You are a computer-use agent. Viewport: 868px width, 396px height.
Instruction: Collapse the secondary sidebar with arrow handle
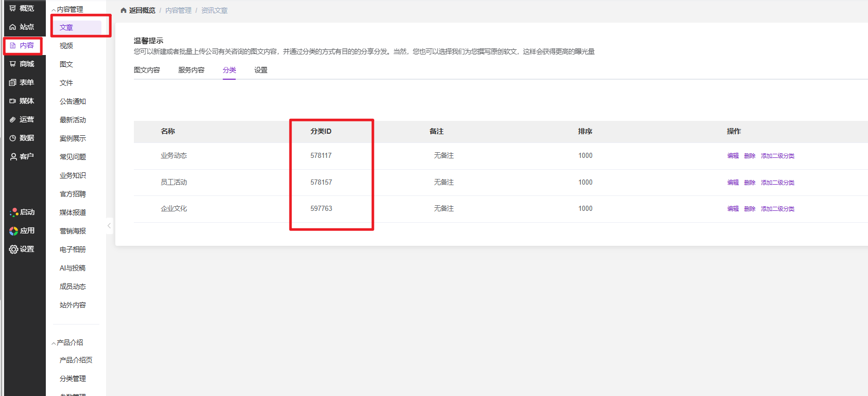click(x=109, y=226)
